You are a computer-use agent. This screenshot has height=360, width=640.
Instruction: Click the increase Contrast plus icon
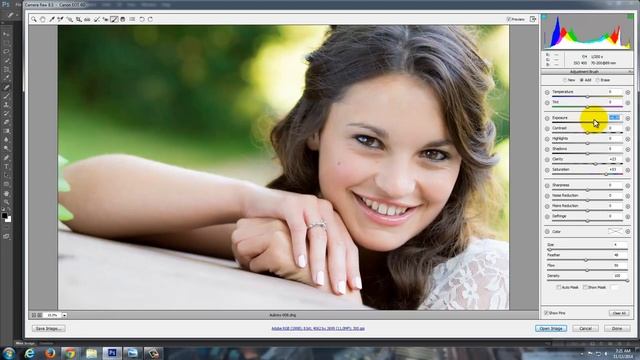628,129
